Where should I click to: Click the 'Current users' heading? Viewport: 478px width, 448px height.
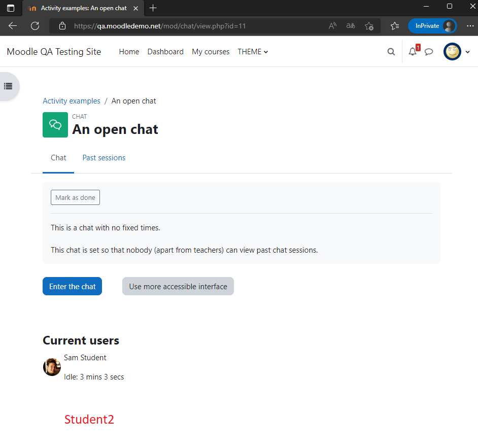point(81,340)
